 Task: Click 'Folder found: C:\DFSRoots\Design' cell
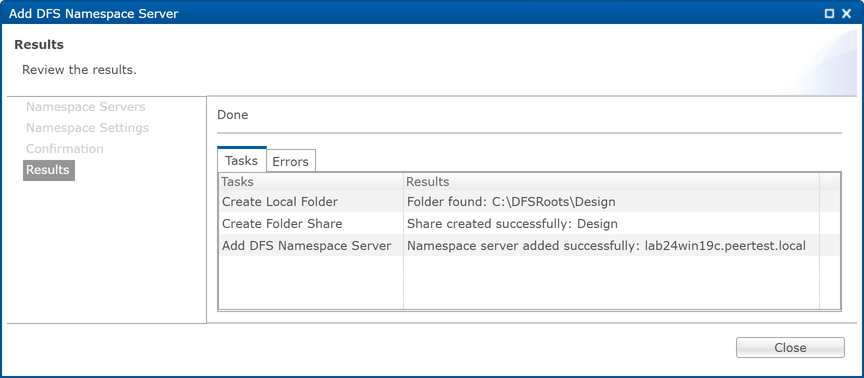(612, 202)
